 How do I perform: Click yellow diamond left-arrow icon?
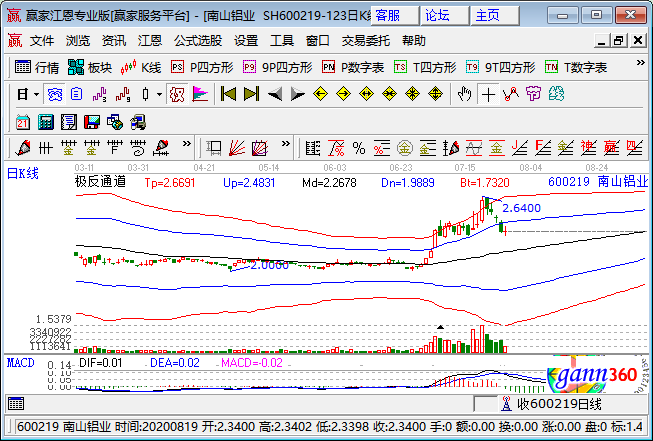tap(320, 94)
